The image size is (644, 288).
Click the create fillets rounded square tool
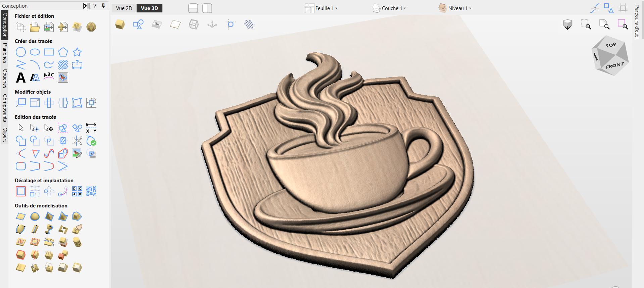[x=21, y=166]
